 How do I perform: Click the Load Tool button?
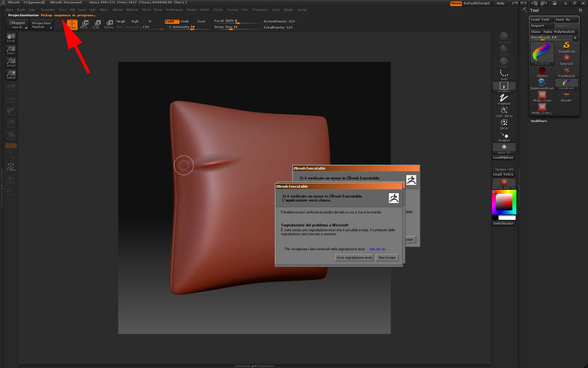pyautogui.click(x=542, y=19)
